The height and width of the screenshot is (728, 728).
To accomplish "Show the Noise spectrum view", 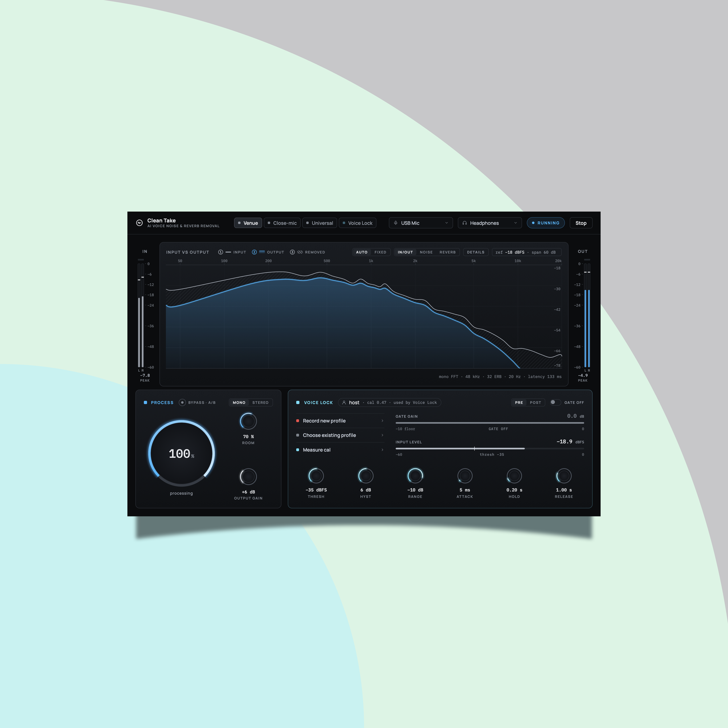I will pos(426,252).
